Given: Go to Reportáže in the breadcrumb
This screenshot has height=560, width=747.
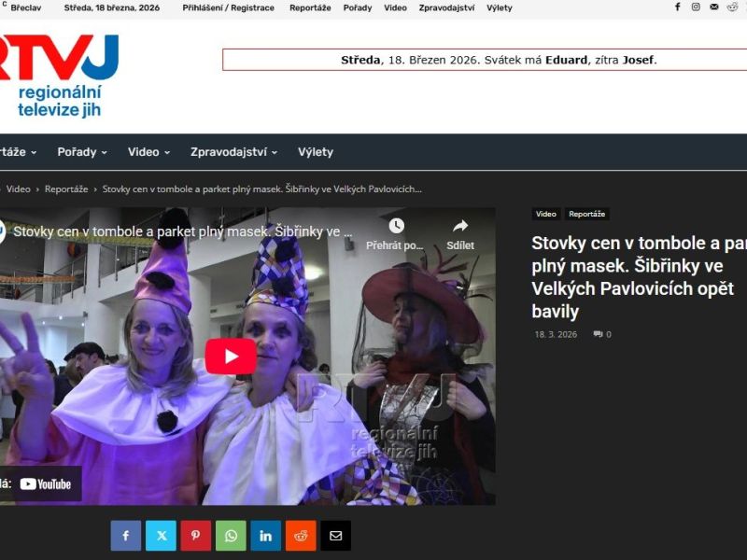Looking at the screenshot, I should (x=66, y=189).
